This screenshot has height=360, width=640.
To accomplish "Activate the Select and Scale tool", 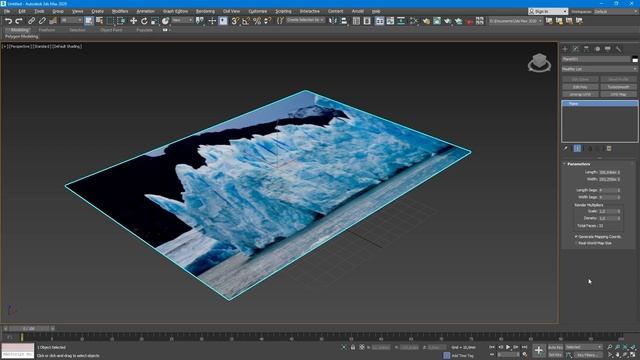I will point(154,21).
